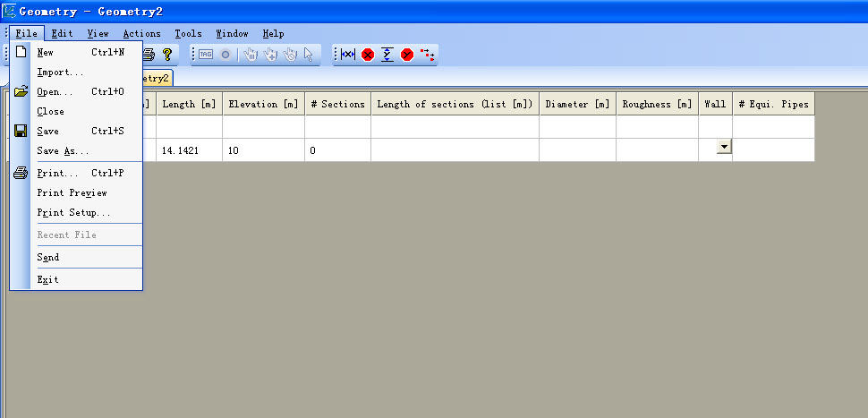This screenshot has width=868, height=418.
Task: Select the hand with lines tool
Action: pyautogui.click(x=251, y=55)
